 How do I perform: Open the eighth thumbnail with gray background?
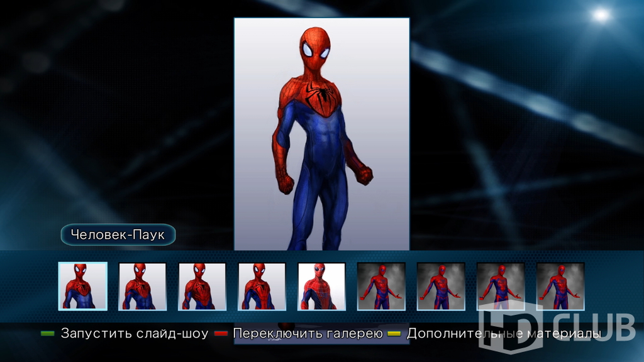(x=501, y=287)
